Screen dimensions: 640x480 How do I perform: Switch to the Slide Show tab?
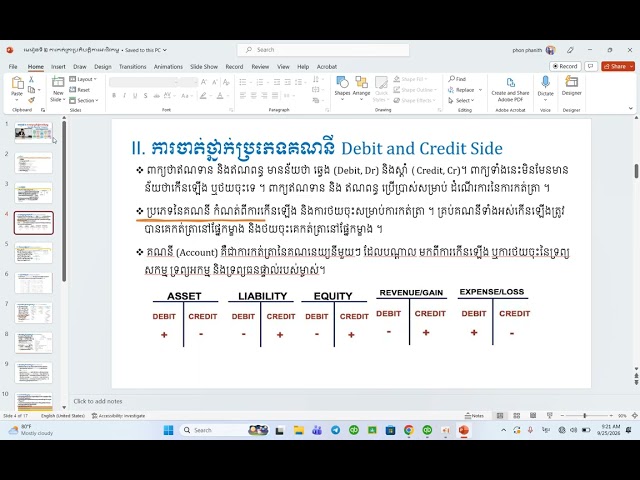204,67
